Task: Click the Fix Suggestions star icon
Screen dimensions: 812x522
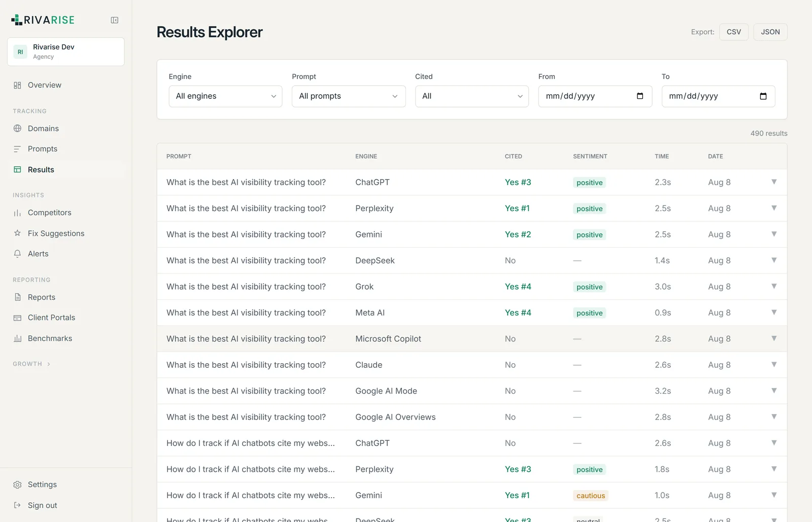Action: point(17,233)
